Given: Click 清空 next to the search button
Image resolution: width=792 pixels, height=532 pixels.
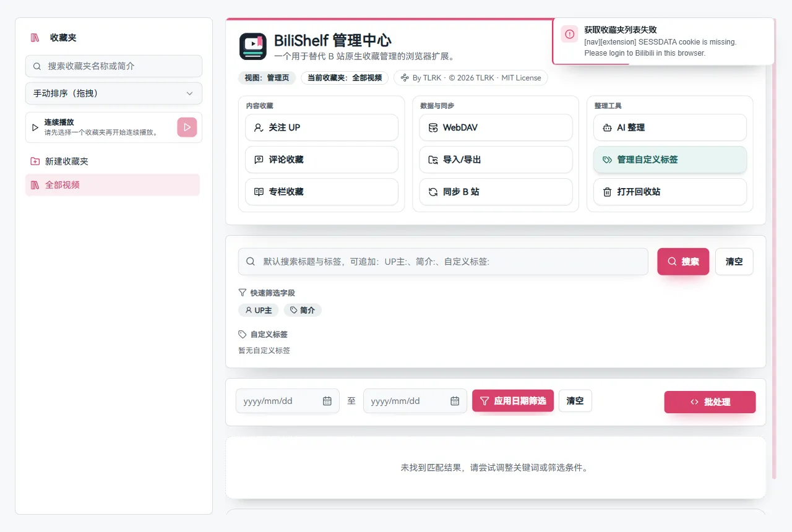Looking at the screenshot, I should click(x=734, y=262).
